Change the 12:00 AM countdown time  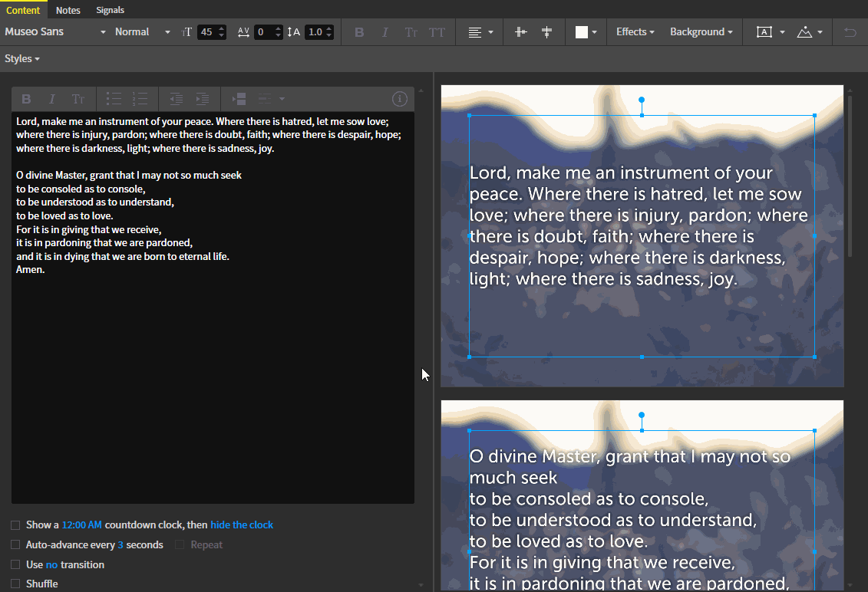point(82,525)
